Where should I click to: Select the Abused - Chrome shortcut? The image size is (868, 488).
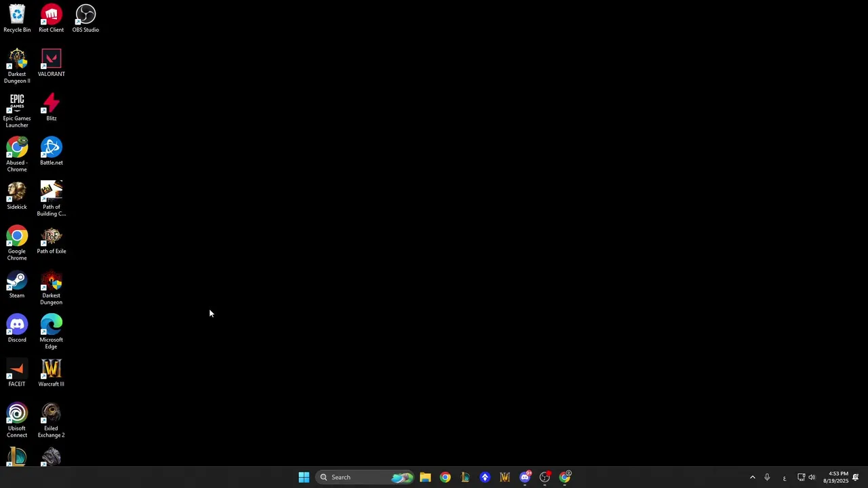click(x=17, y=155)
